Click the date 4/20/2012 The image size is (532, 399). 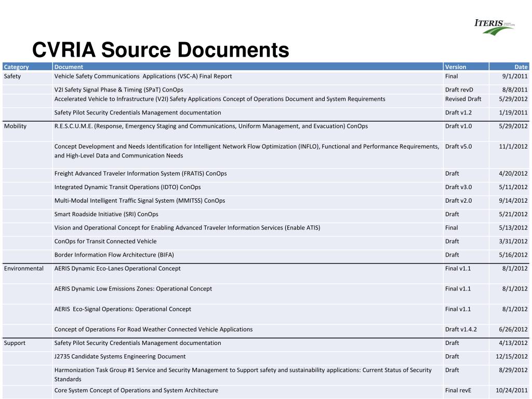(x=513, y=174)
